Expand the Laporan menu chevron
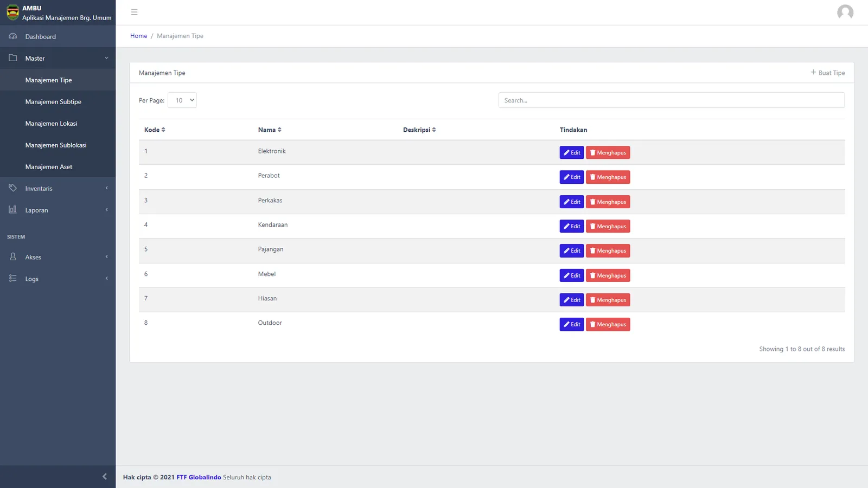 click(x=106, y=210)
